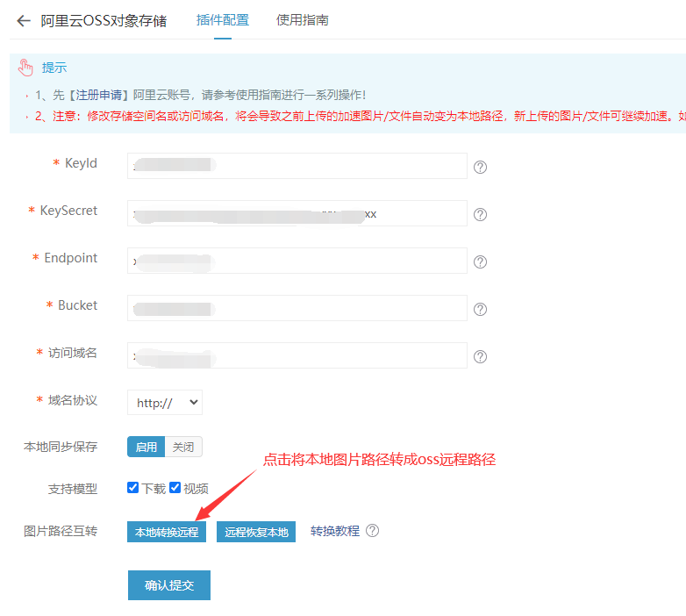The image size is (686, 616).
Task: Set 本地同步保存 to 关闭
Action: pyautogui.click(x=183, y=447)
